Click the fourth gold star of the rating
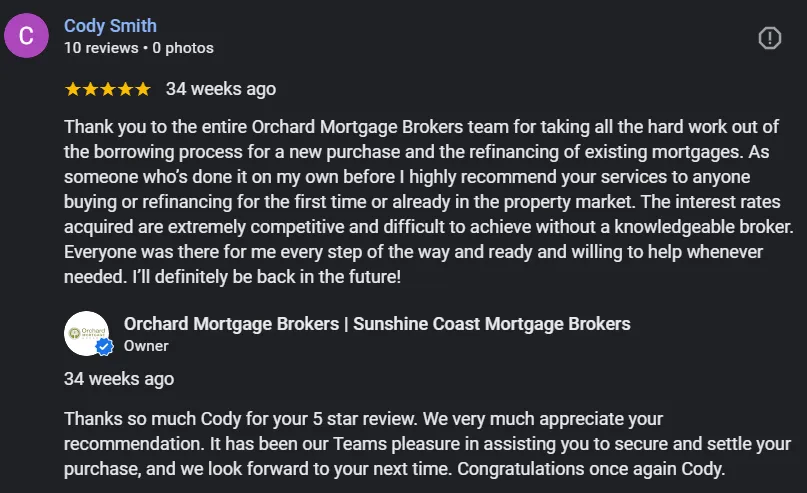Screen dimensions: 807x493 pyautogui.click(x=126, y=89)
